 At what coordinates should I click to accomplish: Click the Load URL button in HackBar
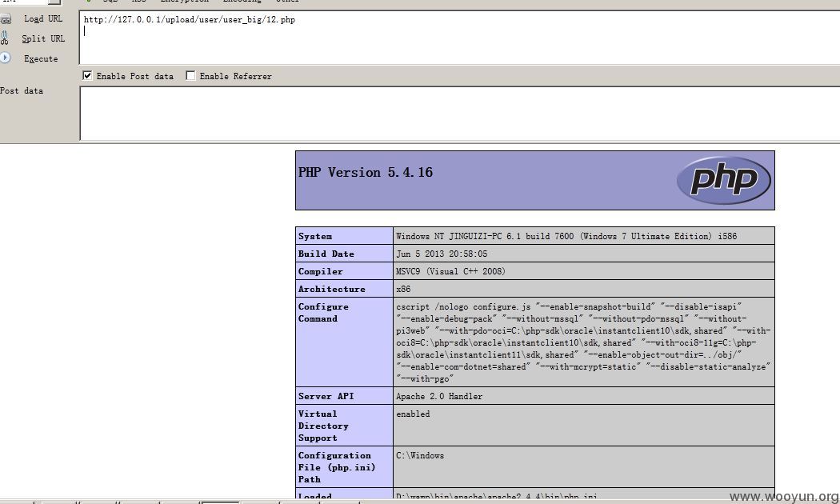click(43, 18)
